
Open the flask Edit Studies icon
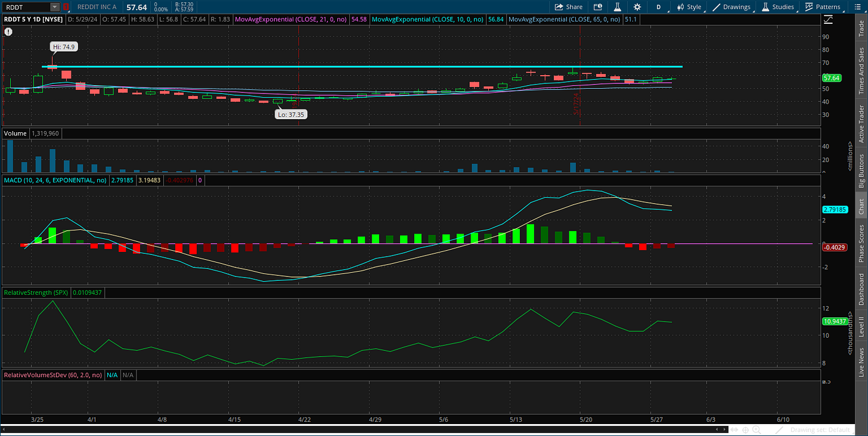click(x=618, y=7)
